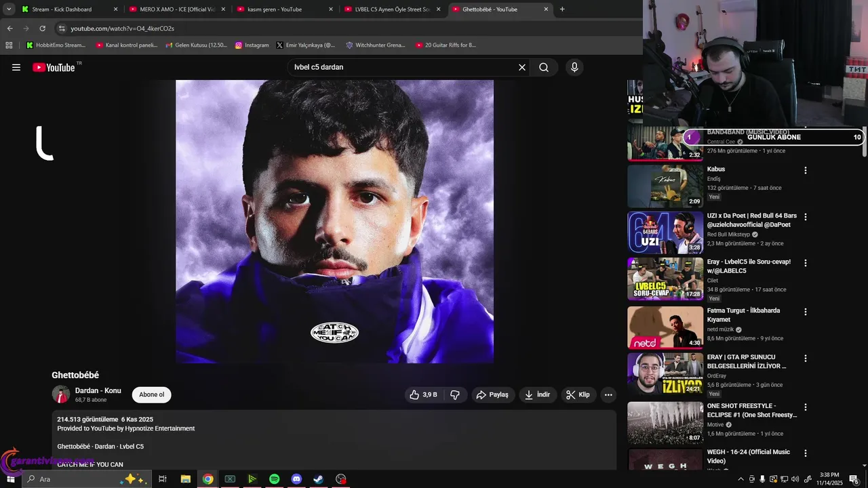Open options menu for Kabus video
Screen dimensions: 868x488
(806, 171)
